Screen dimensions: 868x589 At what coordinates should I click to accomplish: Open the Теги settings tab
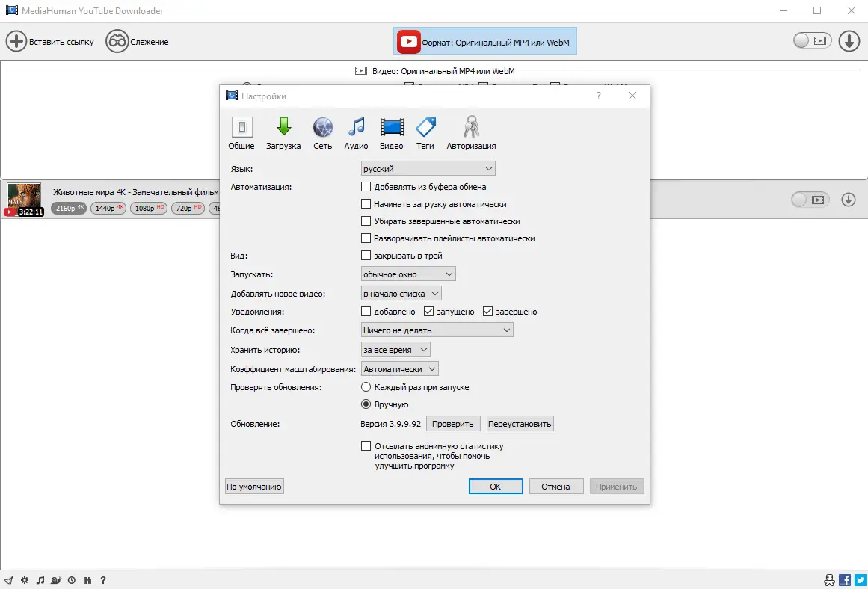[425, 133]
